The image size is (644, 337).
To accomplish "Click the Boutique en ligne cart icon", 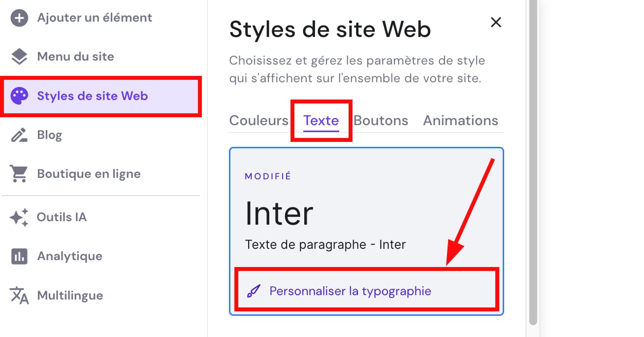I will click(x=18, y=173).
